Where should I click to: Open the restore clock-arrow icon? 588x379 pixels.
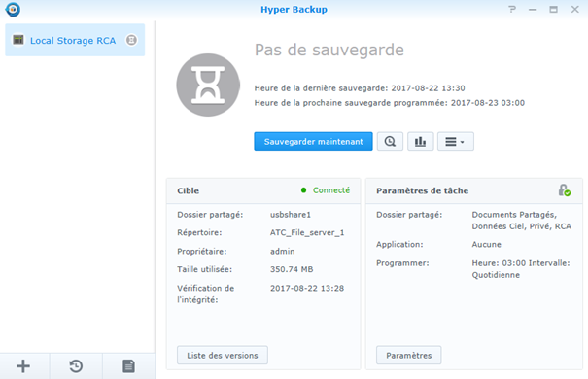point(76,366)
